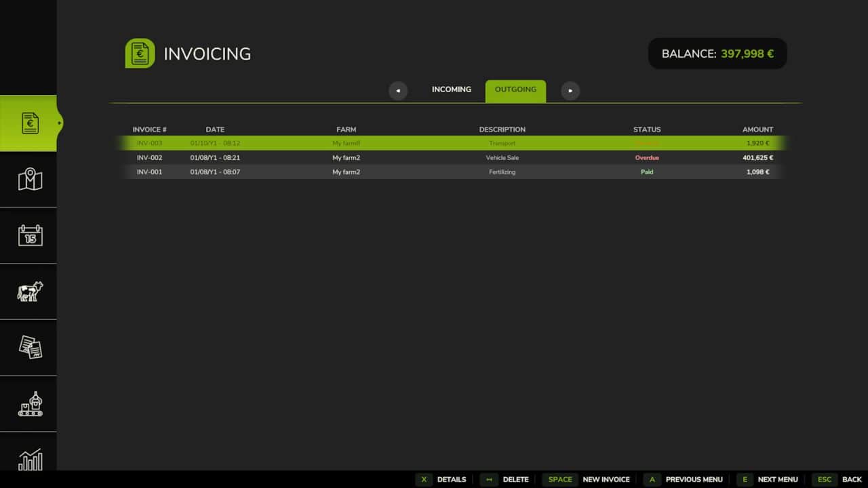
Task: Open the contracts documents icon
Action: tap(30, 347)
